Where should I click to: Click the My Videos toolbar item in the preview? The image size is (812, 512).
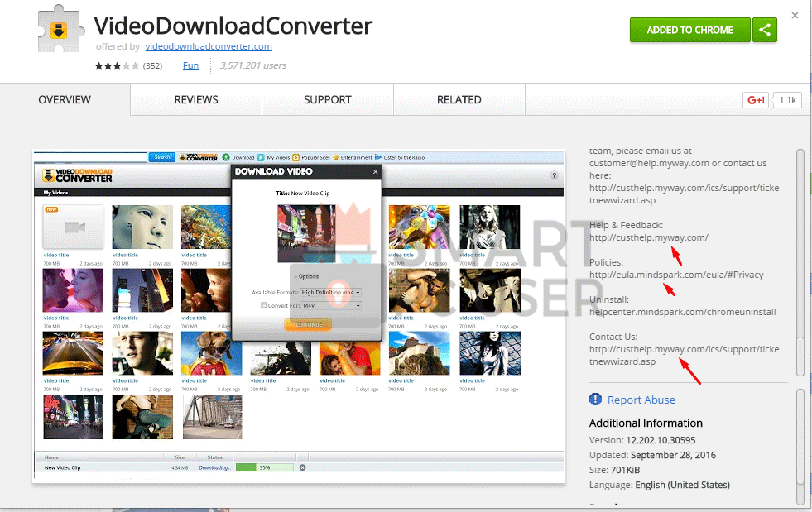(x=274, y=157)
